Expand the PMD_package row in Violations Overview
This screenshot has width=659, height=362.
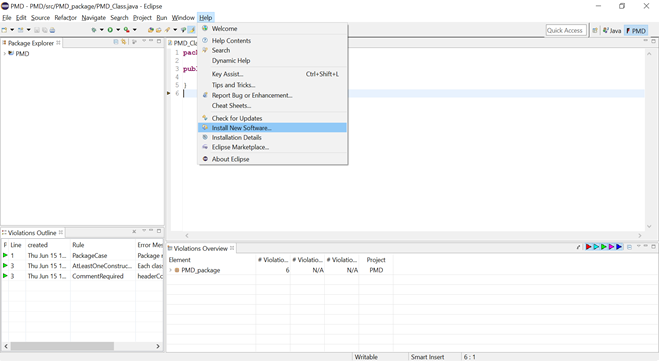coord(171,270)
